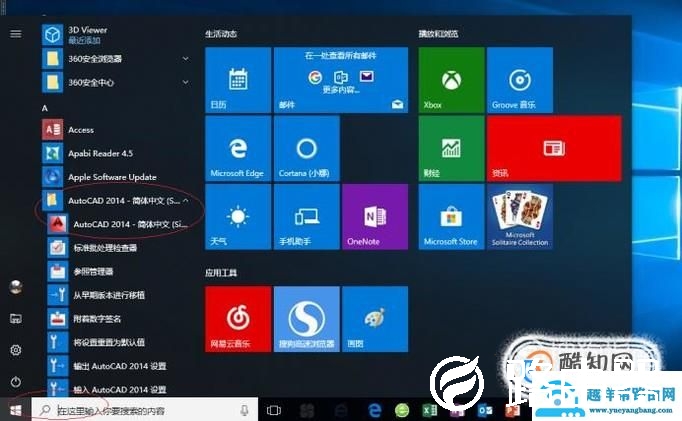Viewport: 682px width, 421px height.
Task: Open the Xbox tile
Action: [x=451, y=80]
